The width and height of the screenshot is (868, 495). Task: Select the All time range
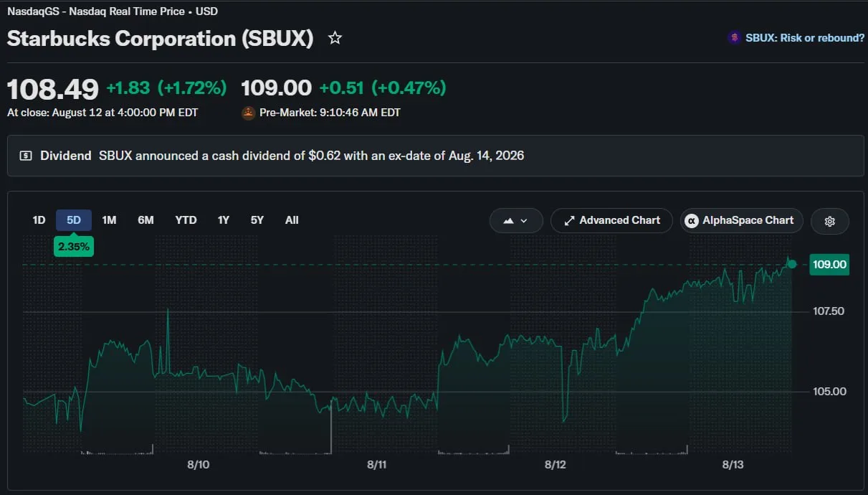click(292, 220)
